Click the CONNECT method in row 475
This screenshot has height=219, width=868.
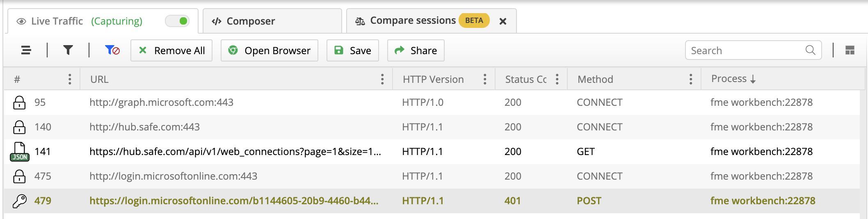pos(600,176)
